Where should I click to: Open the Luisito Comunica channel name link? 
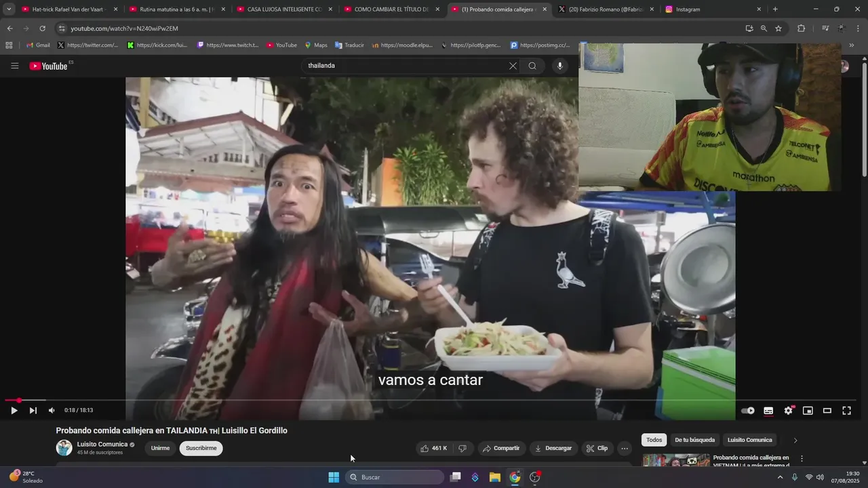click(102, 445)
